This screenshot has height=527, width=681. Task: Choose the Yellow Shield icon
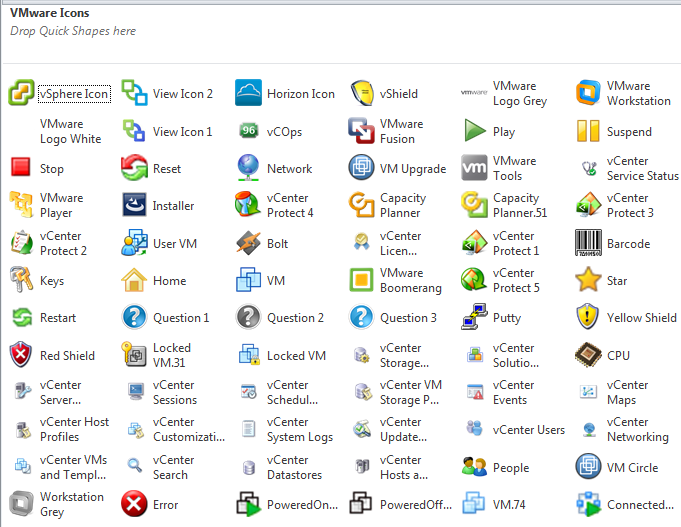[x=588, y=317]
